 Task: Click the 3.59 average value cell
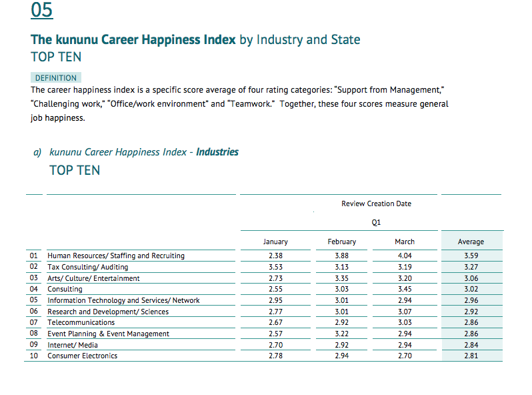471,256
